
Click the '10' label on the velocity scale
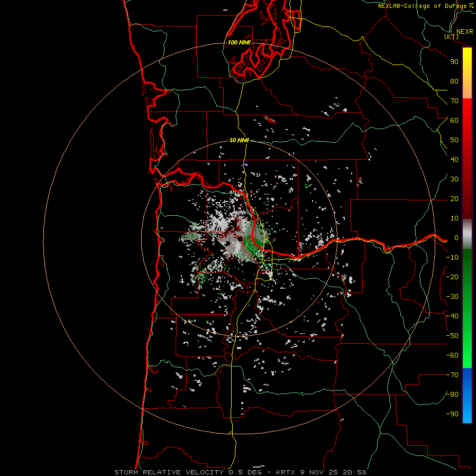pyautogui.click(x=454, y=218)
